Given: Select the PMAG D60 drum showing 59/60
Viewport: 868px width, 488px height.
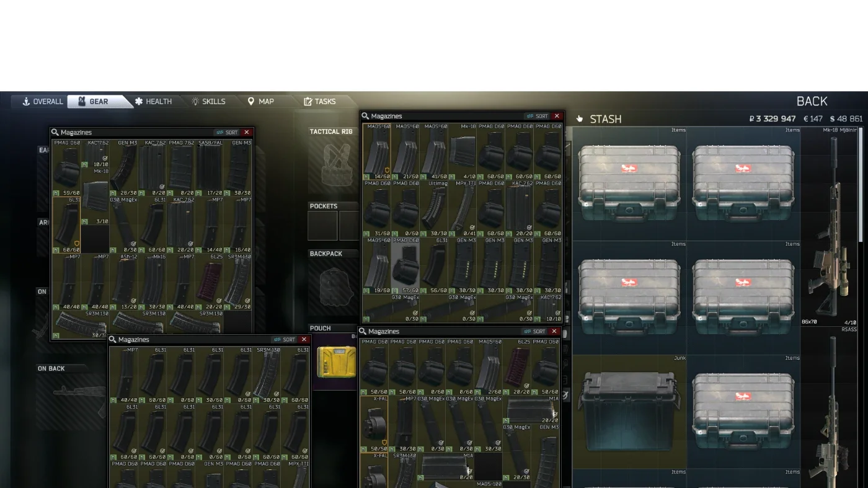Looking at the screenshot, I should (67, 168).
